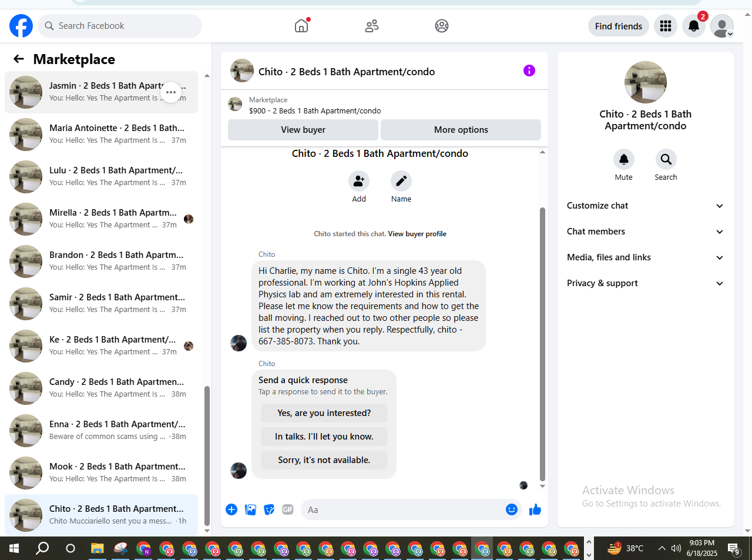Click the conversation list scrollbar thumb

pyautogui.click(x=207, y=456)
